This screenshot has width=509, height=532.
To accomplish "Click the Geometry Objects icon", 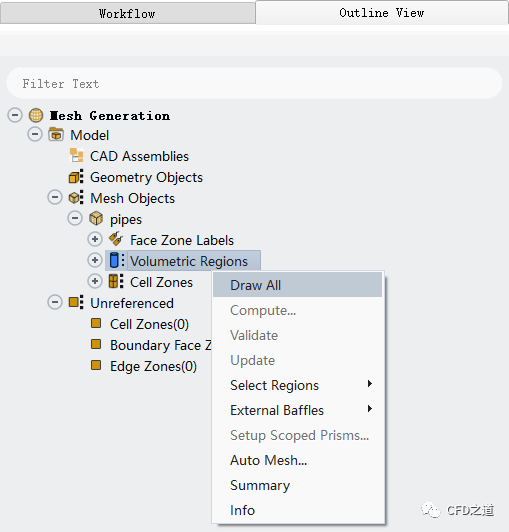I will 76,177.
